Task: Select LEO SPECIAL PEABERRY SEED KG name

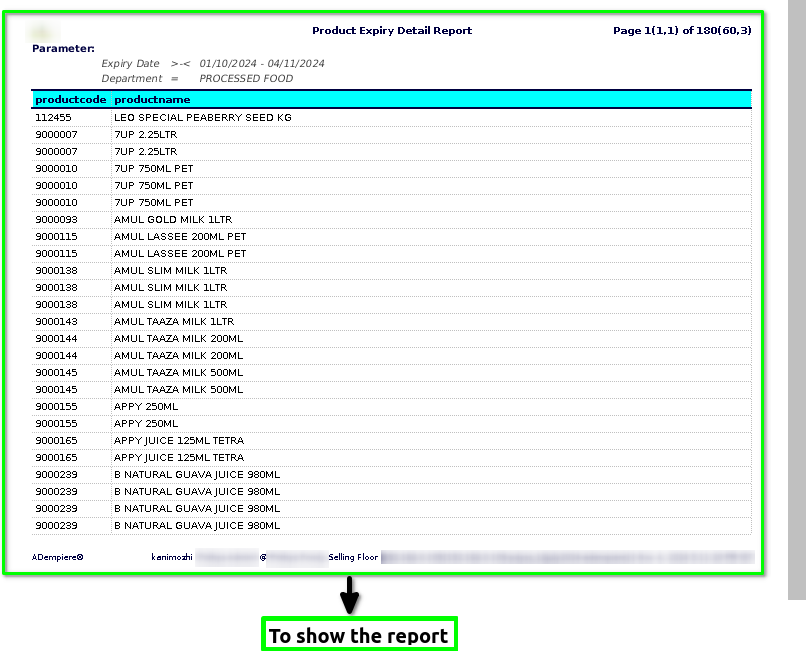Action: 203,118
